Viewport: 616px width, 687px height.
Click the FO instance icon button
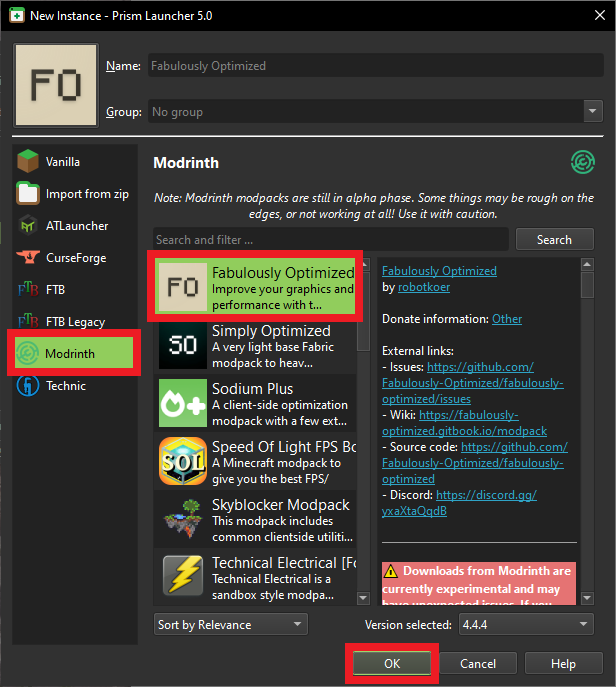click(x=56, y=85)
